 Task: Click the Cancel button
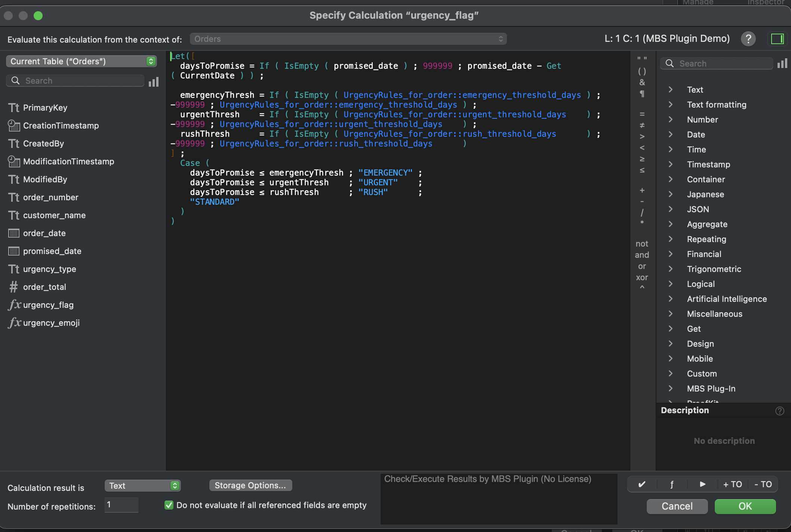point(677,506)
